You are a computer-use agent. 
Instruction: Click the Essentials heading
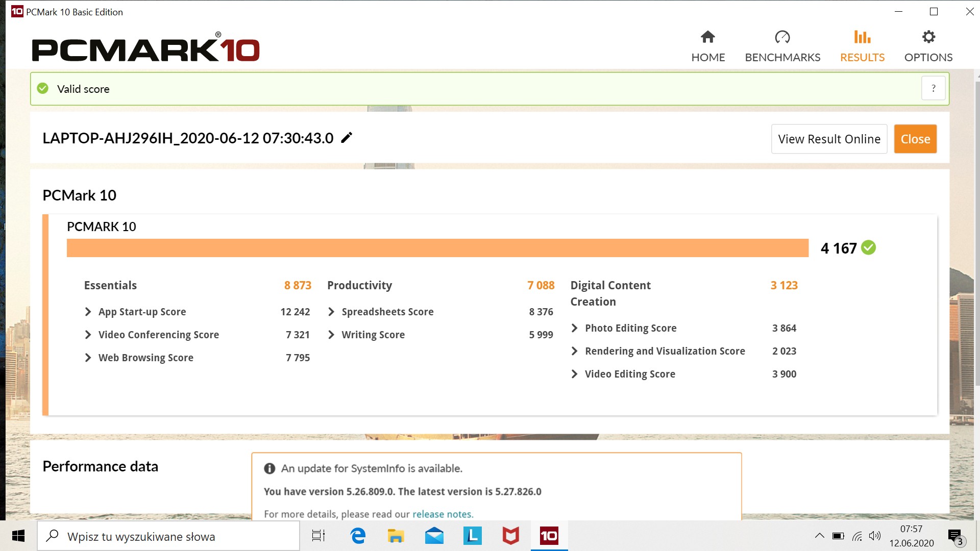point(110,285)
